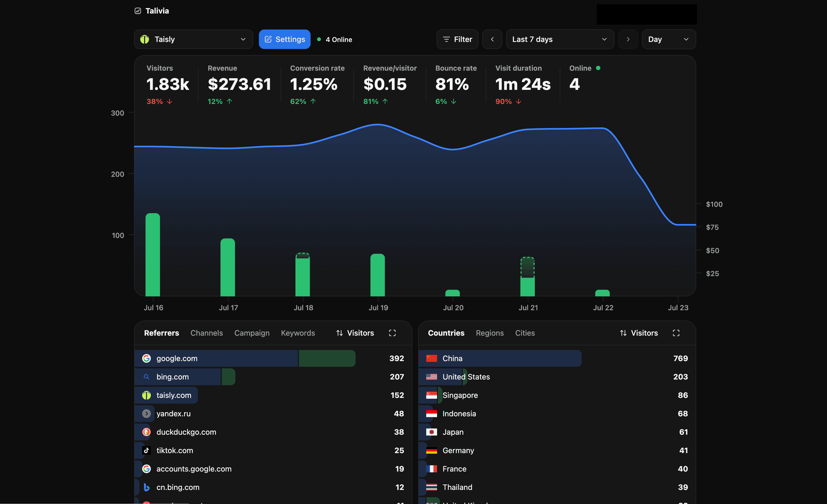Click the accounts.google.com referrer row
This screenshot has width=827, height=504.
(273, 469)
